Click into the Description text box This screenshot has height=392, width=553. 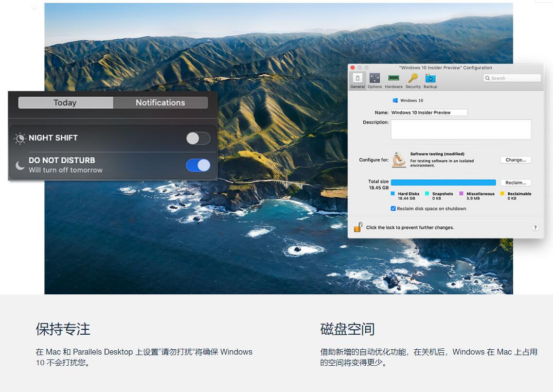tap(461, 129)
